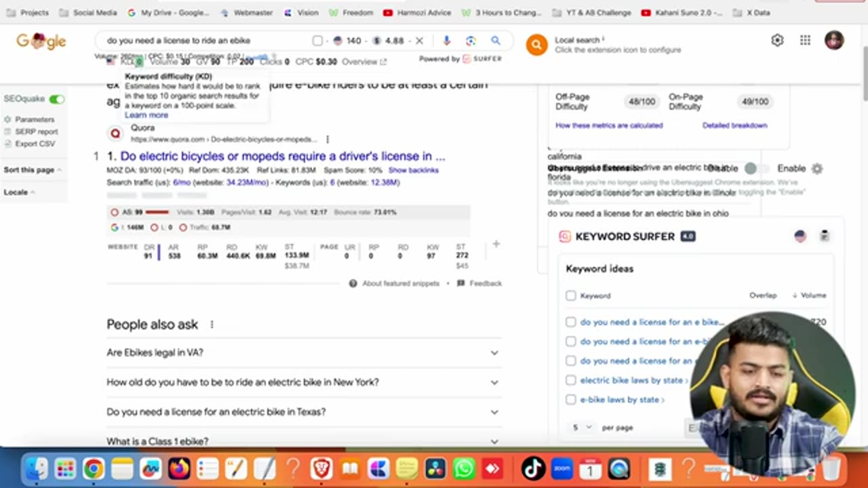This screenshot has height=488, width=868.
Task: Check first 'do you need a license' keyword
Action: coord(570,322)
